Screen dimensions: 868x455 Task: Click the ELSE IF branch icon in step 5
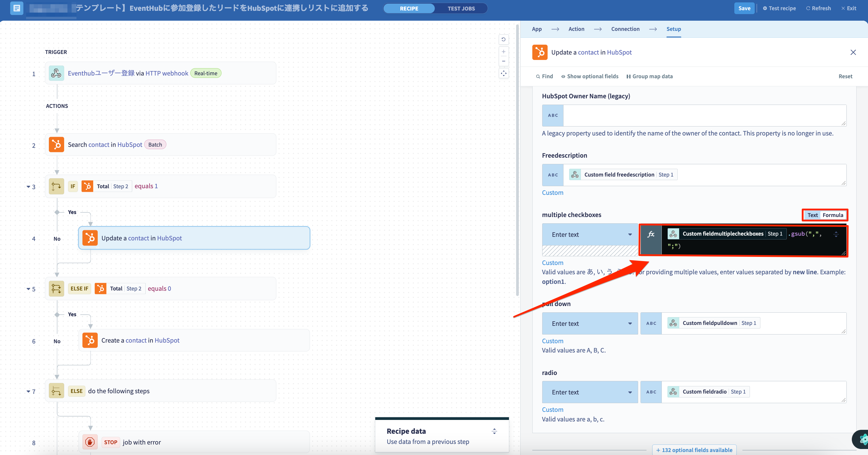pos(56,289)
